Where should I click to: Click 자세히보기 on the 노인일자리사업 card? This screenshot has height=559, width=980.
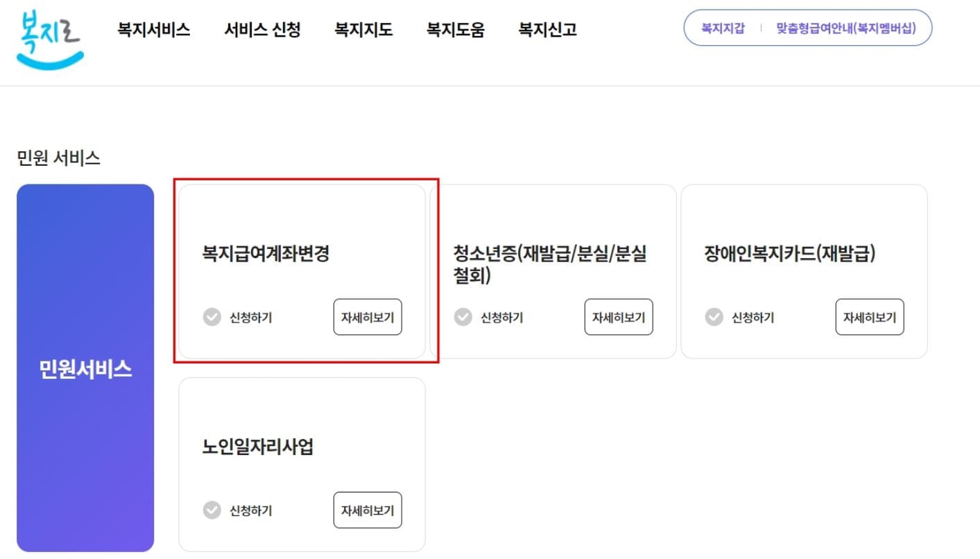[368, 510]
